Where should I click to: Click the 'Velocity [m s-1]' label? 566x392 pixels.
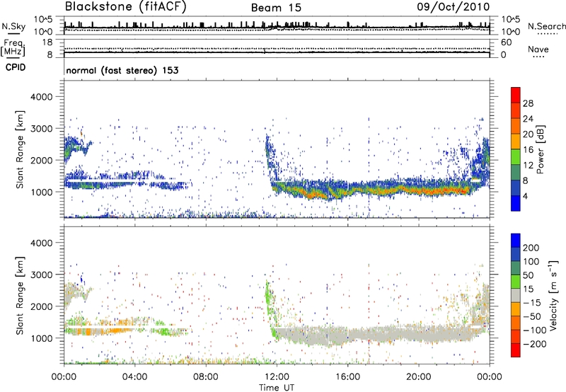click(x=553, y=295)
